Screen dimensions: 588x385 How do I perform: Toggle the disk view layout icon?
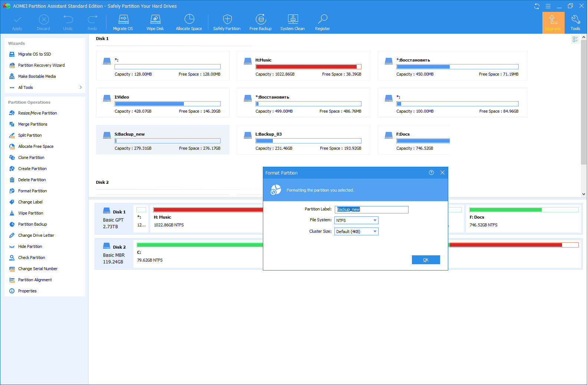575,39
